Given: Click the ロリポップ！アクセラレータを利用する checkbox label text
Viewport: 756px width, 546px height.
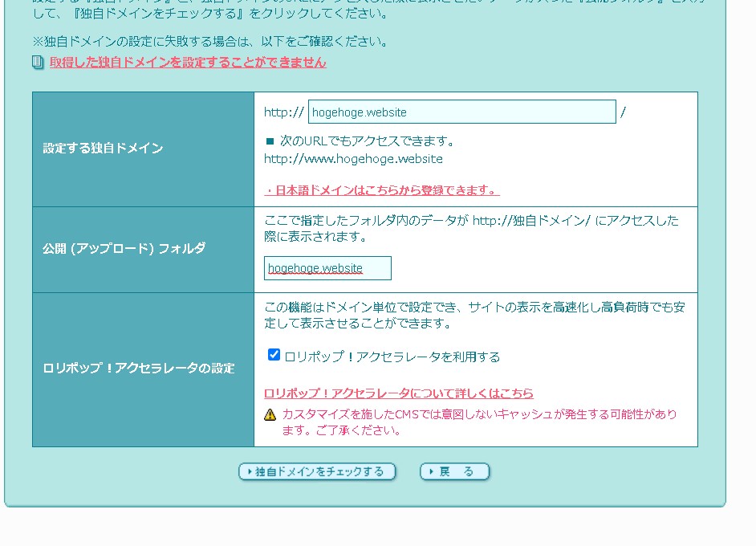Looking at the screenshot, I should (392, 357).
